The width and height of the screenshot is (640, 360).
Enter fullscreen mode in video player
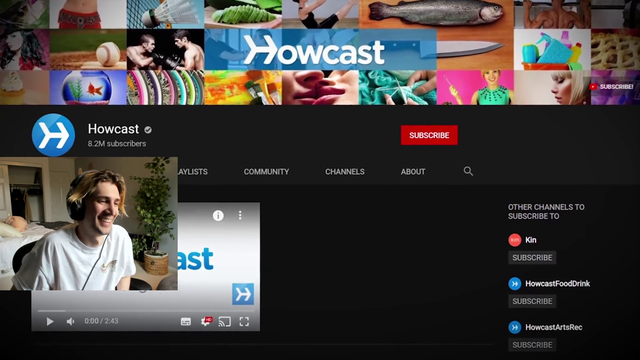point(244,322)
